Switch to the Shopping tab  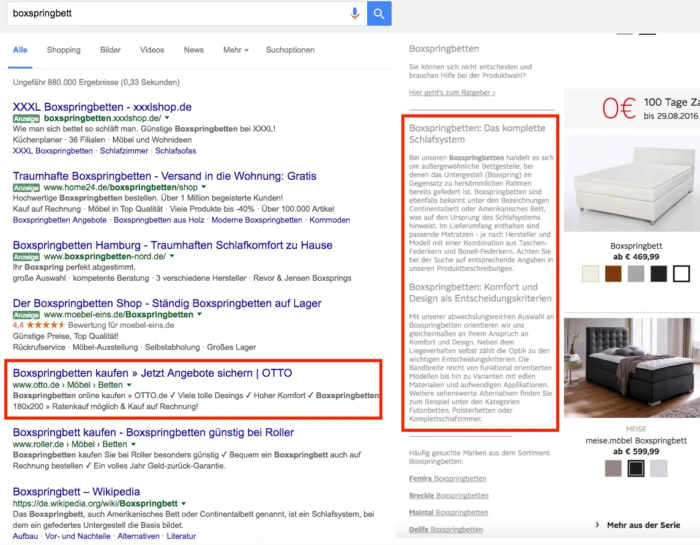pyautogui.click(x=64, y=50)
